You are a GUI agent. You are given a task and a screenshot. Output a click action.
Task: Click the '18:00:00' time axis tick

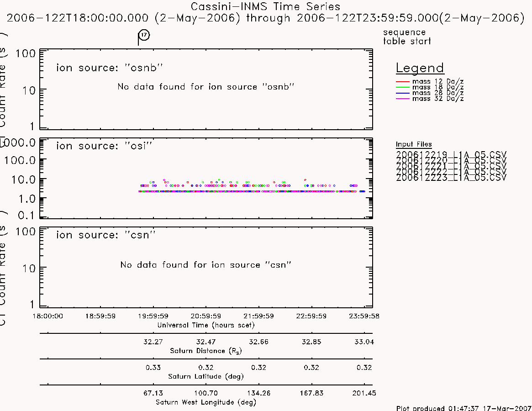[x=48, y=316]
